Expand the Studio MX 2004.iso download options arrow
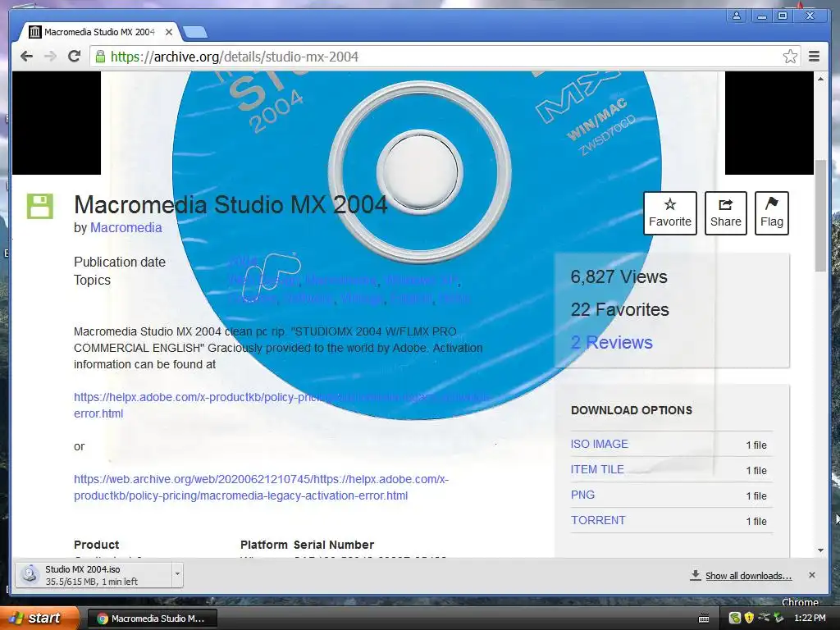 click(x=177, y=575)
